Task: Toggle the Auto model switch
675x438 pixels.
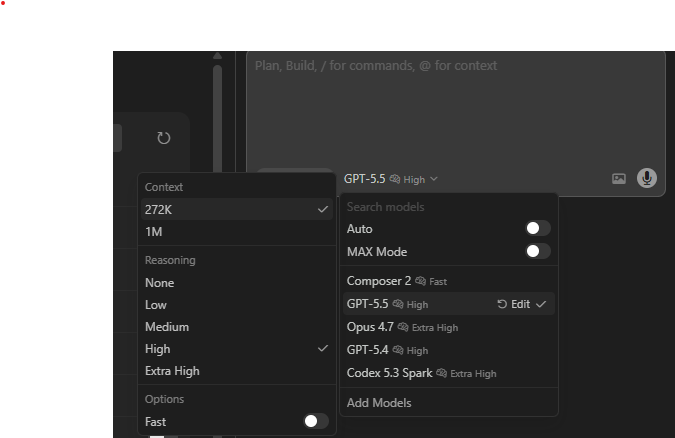Action: 538,228
